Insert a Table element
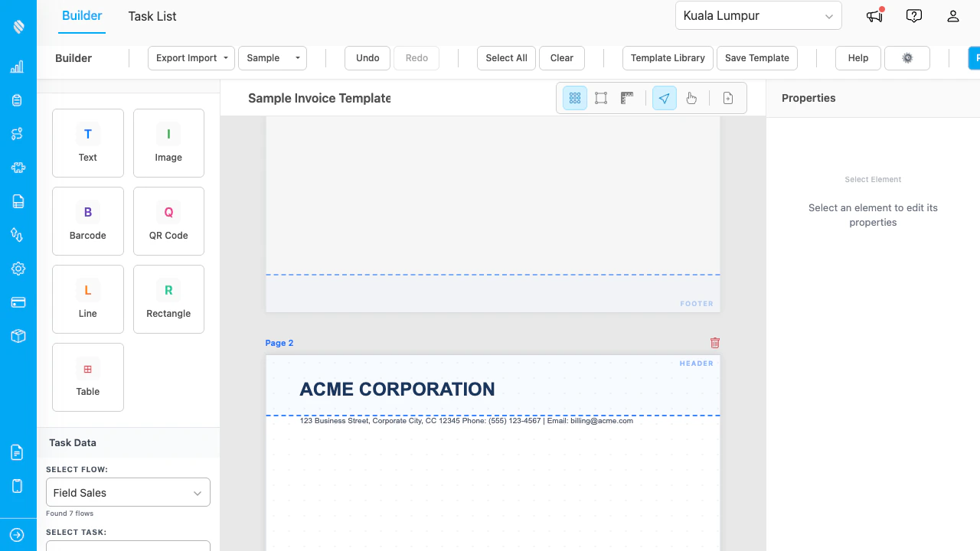Viewport: 980px width, 551px height. [x=87, y=377]
